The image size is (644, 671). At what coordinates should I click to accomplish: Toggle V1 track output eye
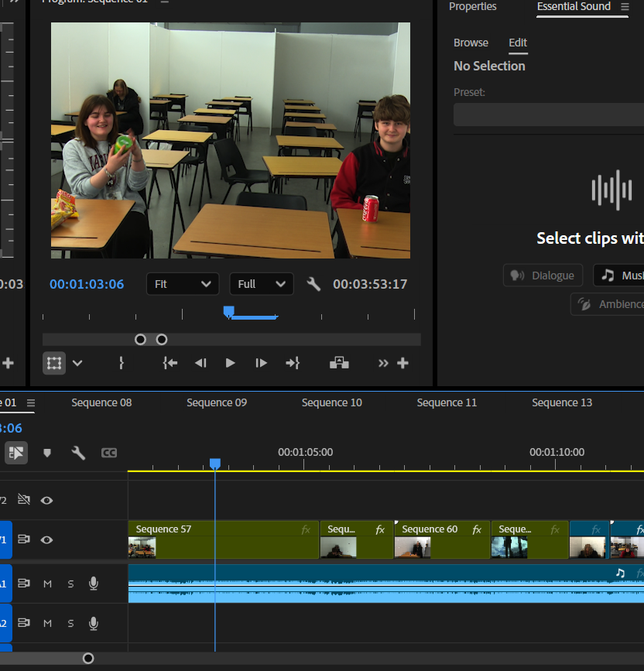(46, 540)
